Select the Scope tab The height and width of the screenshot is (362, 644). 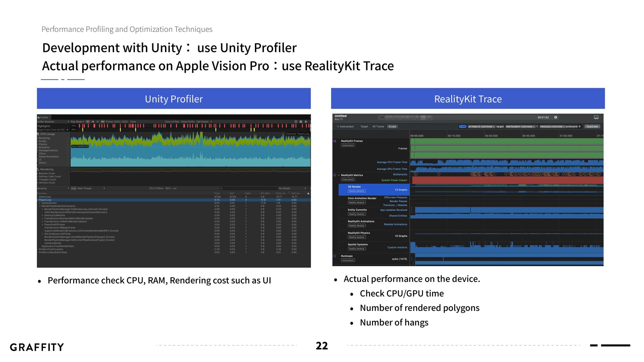392,126
